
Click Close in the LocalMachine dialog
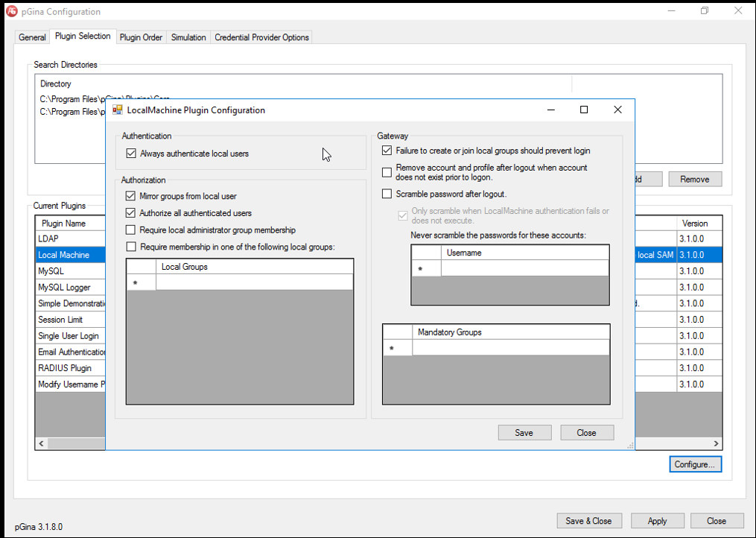(587, 433)
